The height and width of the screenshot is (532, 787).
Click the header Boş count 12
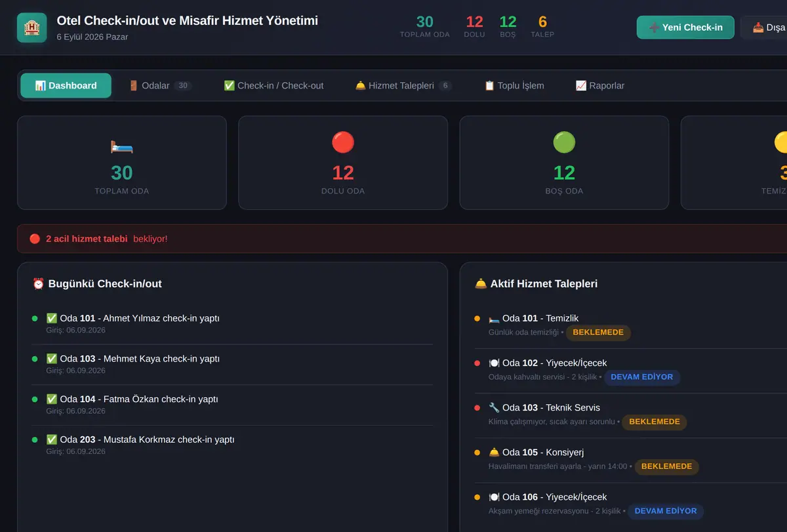pyautogui.click(x=508, y=22)
